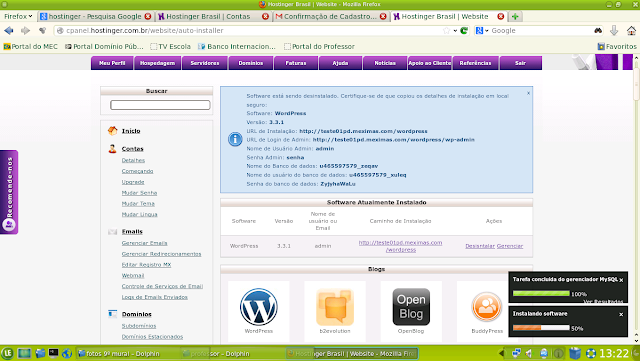Screen dimensions: 640x361
Task: Open TV Escola bookmark
Action: coord(171,47)
